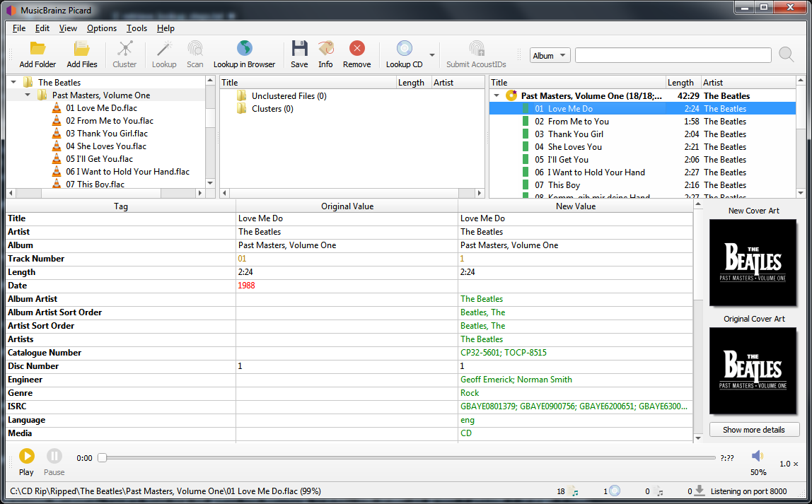Click the Lookup CD disc icon
812x504 pixels.
pos(404,49)
